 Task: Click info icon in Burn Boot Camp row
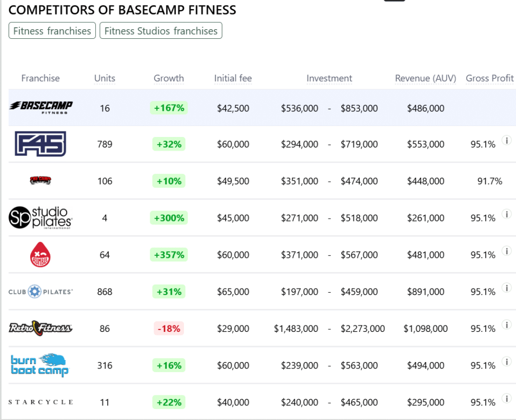click(x=507, y=362)
